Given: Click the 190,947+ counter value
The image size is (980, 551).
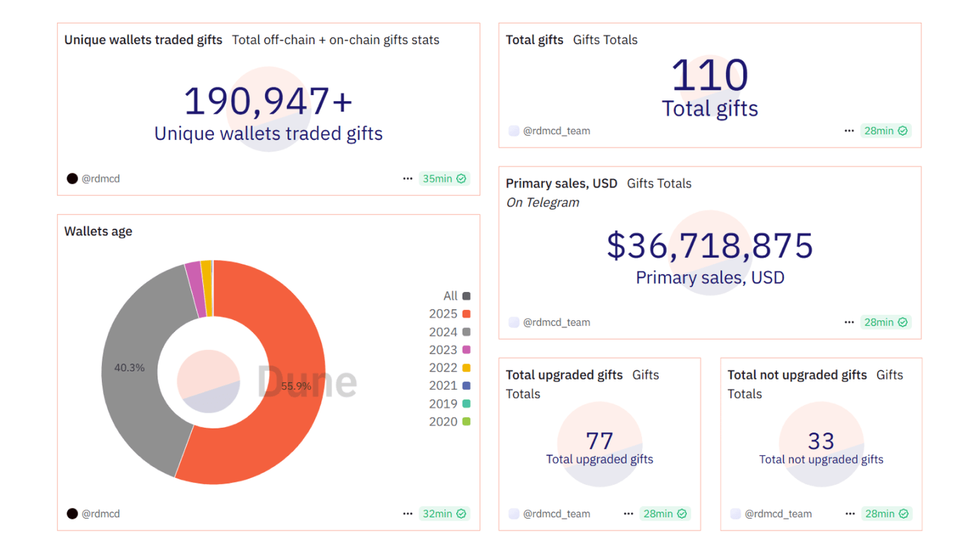Looking at the screenshot, I should tap(268, 100).
